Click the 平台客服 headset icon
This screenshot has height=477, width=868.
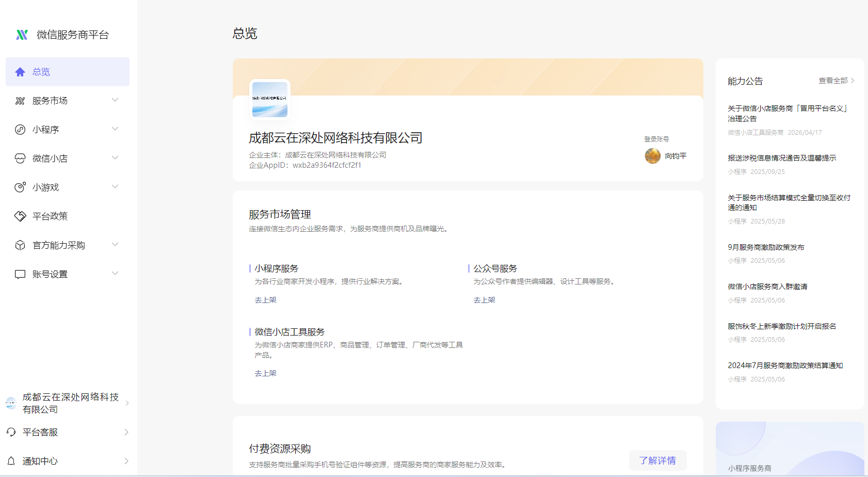click(x=11, y=432)
